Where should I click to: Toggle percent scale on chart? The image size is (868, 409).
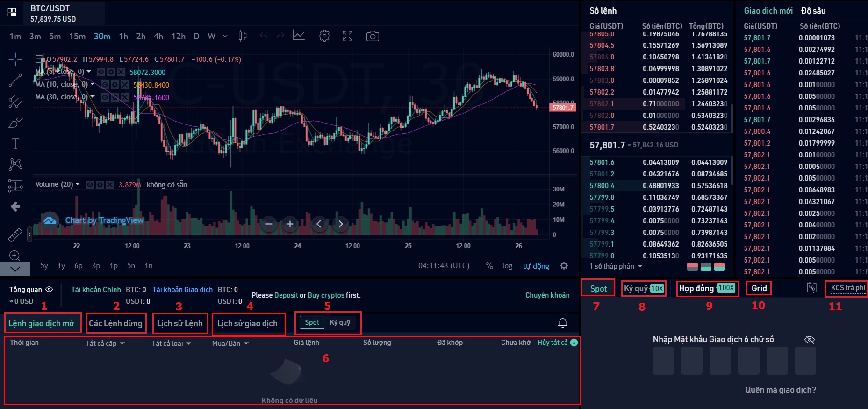489,266
